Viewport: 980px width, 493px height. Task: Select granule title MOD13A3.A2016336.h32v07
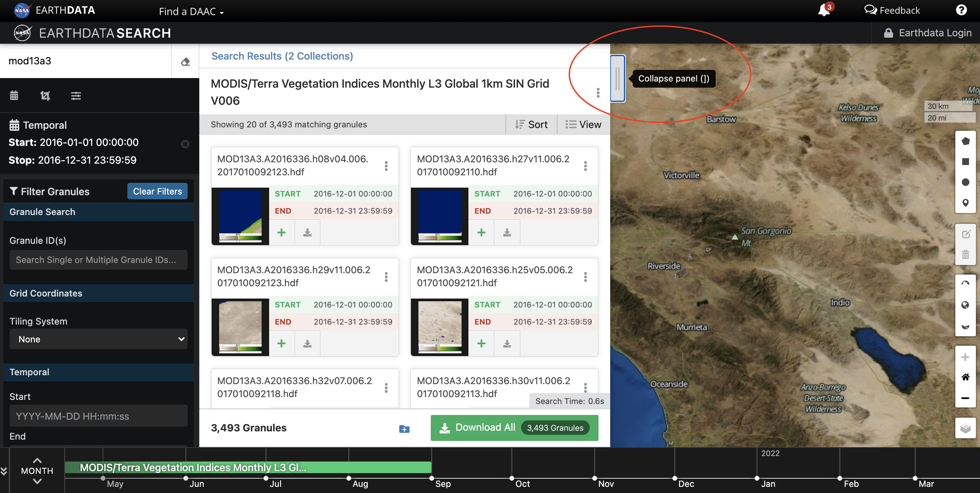click(x=294, y=387)
